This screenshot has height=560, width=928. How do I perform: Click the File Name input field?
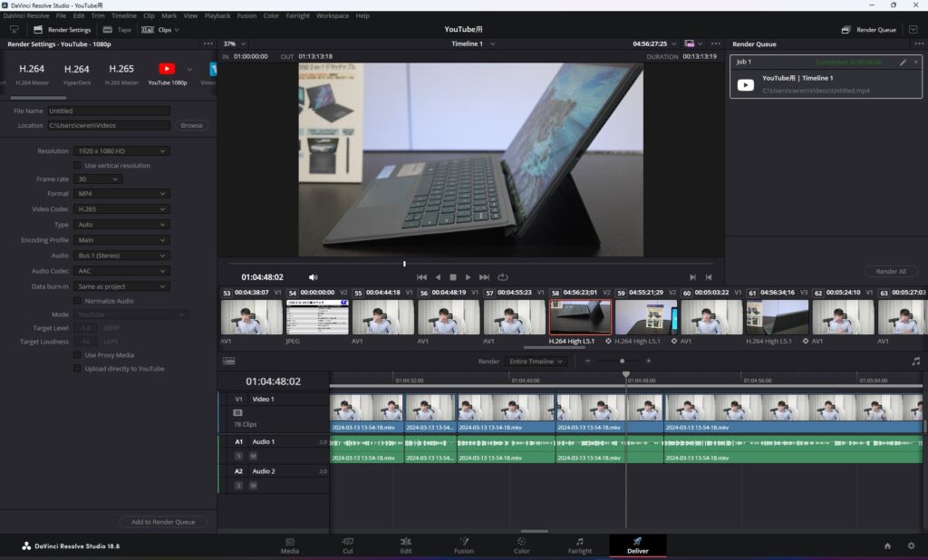pos(109,111)
